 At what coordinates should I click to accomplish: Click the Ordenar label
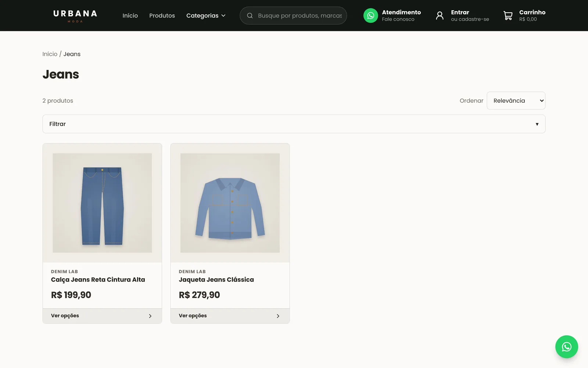[472, 100]
